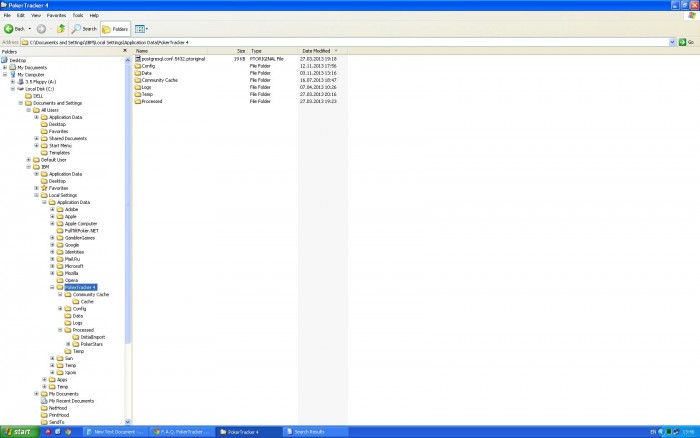
Task: Go back with the Back button
Action: tap(14, 29)
